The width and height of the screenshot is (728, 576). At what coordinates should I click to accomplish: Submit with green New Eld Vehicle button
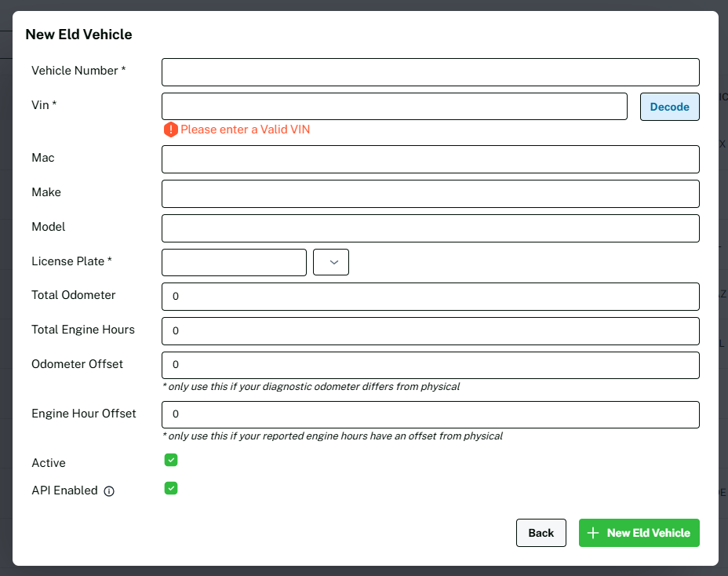pos(639,533)
